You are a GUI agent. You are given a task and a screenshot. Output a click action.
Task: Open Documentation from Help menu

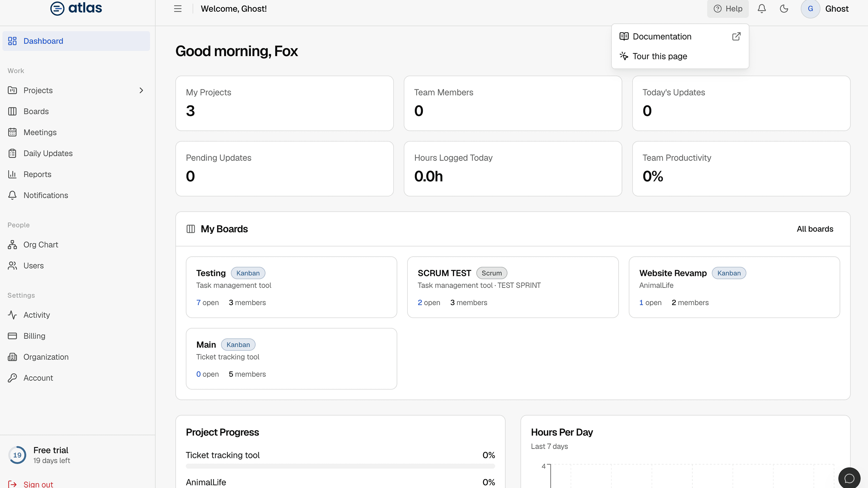(x=680, y=36)
